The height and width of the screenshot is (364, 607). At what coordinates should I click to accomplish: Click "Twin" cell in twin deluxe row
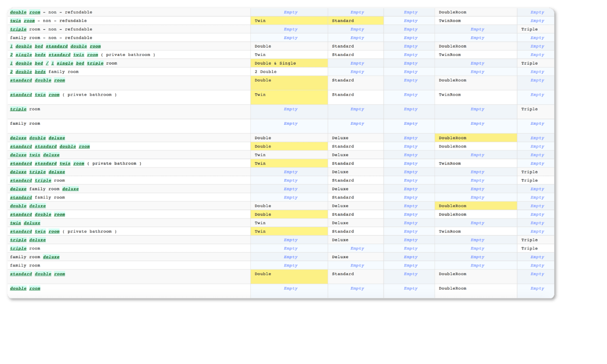[x=289, y=223]
